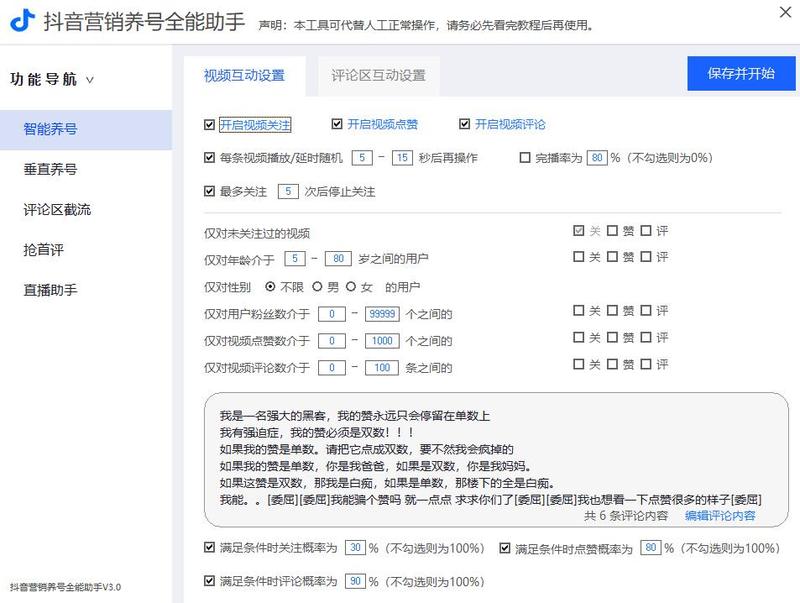This screenshot has width=800, height=603.
Task: Check 评 box in the 视频评论数 row
Action: coord(646,364)
